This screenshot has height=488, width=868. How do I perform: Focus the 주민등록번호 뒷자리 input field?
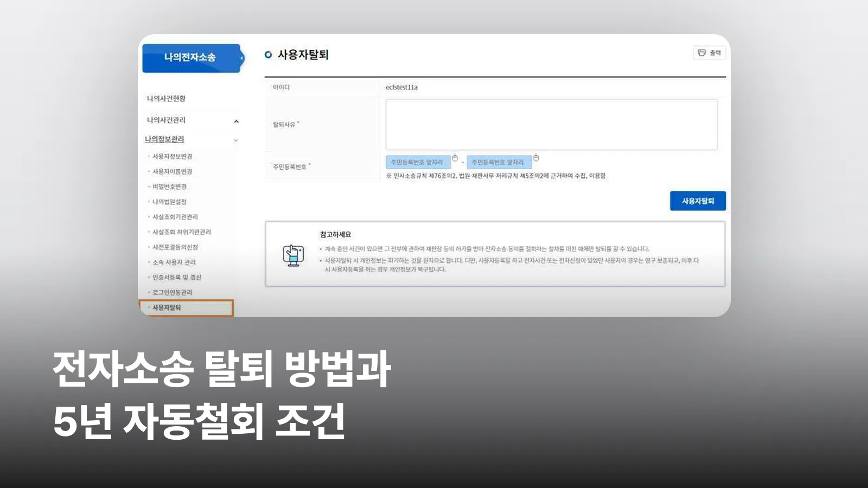click(x=499, y=162)
